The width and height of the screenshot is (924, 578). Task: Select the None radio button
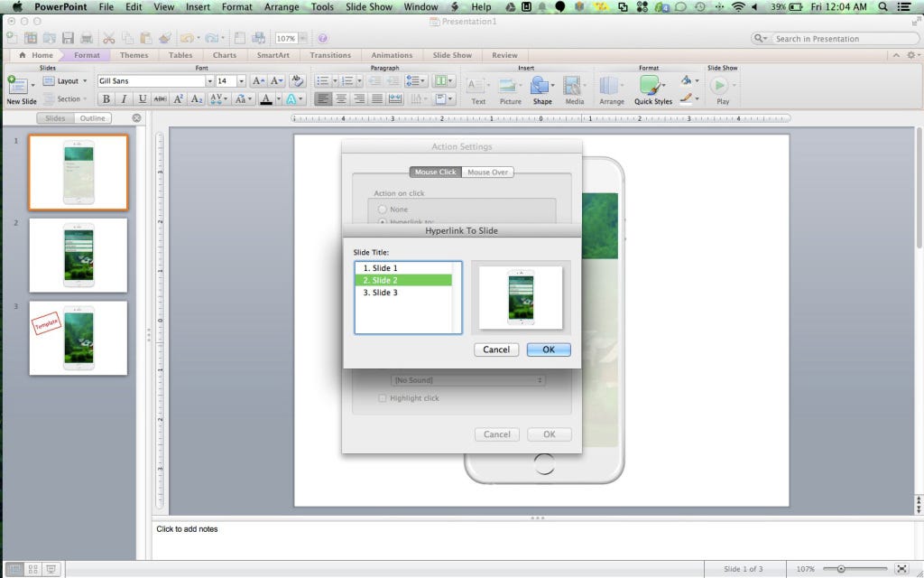tap(383, 210)
